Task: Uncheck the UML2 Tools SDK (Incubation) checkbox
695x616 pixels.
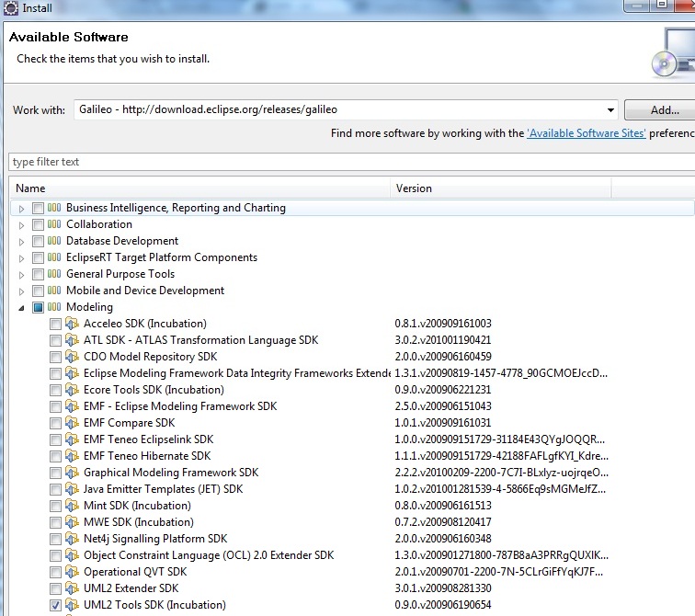Action: (x=55, y=605)
